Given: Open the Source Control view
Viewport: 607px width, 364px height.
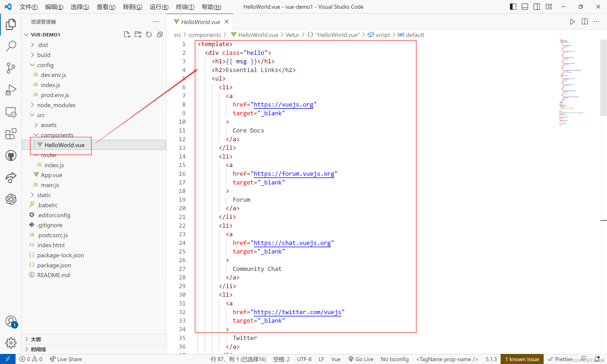Looking at the screenshot, I should (11, 68).
